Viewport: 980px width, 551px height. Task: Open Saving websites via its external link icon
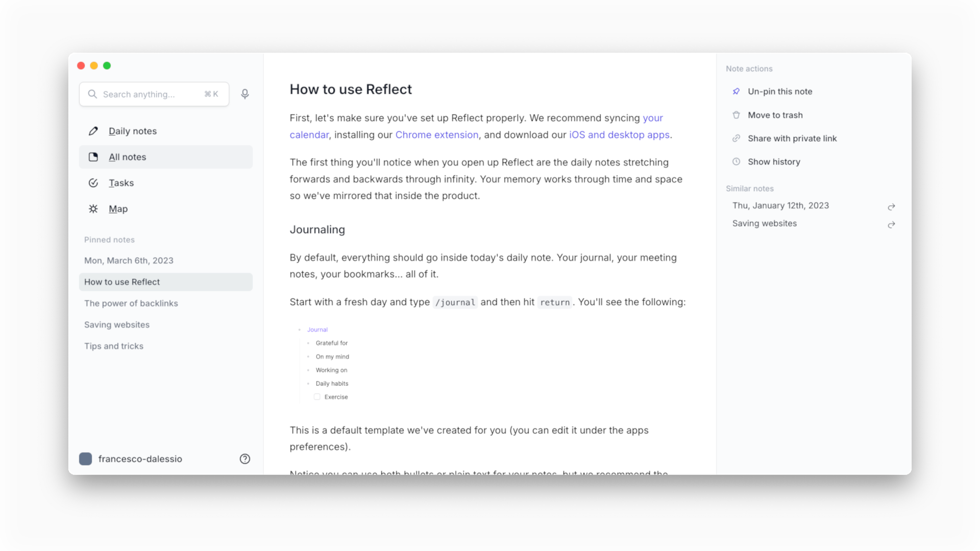891,225
